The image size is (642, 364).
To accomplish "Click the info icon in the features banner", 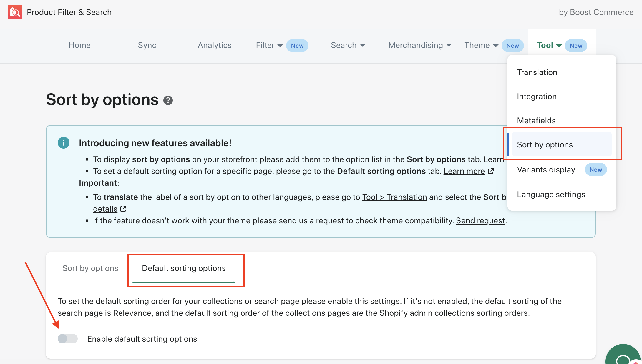I will point(64,143).
